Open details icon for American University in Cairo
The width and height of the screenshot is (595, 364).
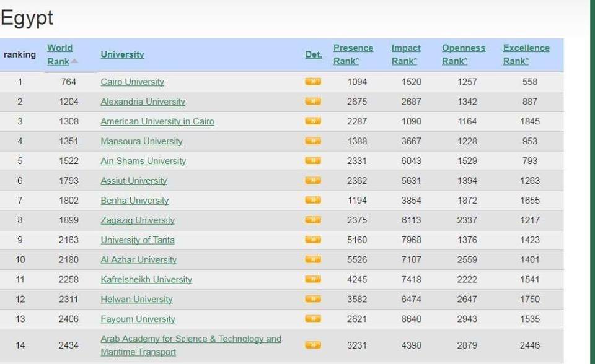(x=313, y=121)
